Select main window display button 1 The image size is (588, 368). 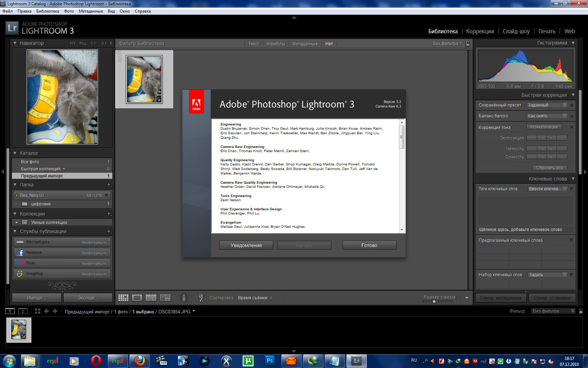(10, 311)
